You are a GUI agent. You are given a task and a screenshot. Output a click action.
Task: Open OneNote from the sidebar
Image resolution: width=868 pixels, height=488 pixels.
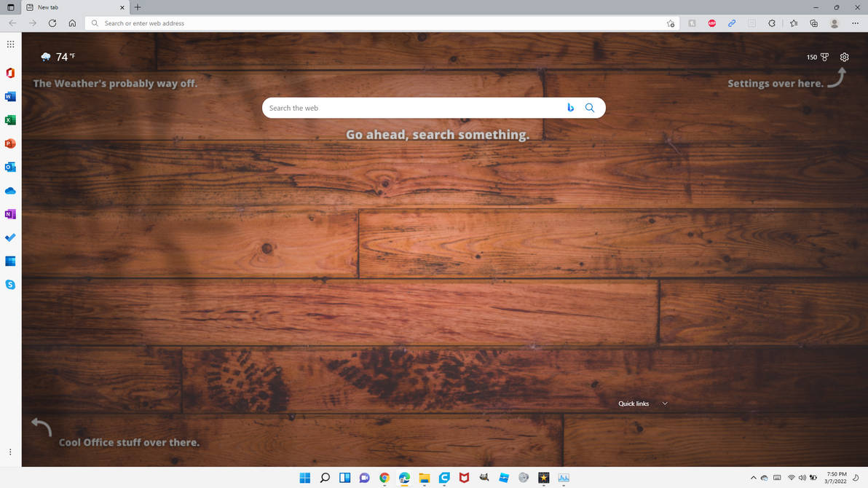(x=9, y=213)
